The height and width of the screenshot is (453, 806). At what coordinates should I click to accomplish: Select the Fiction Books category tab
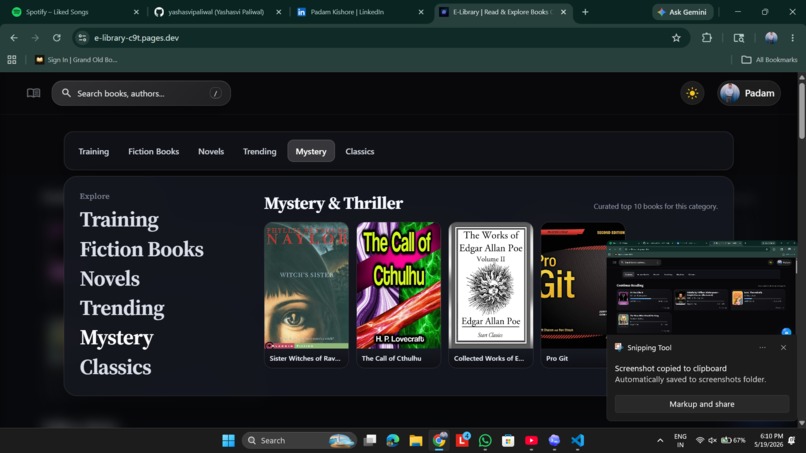pos(154,151)
